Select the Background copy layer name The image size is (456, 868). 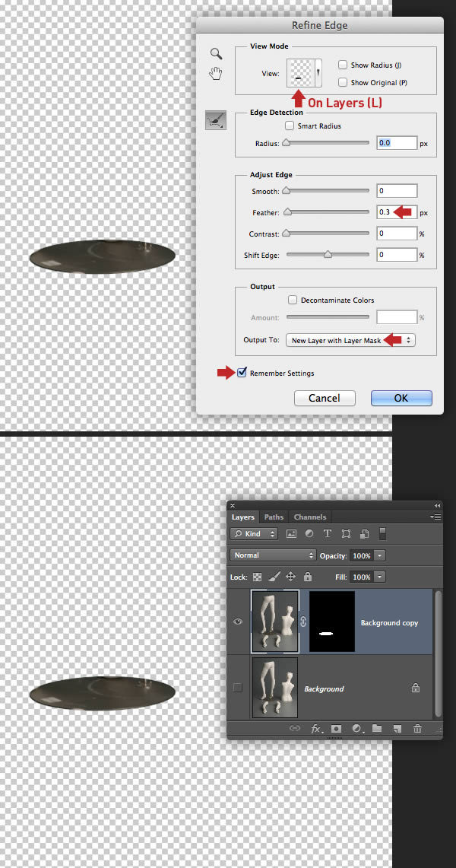coord(390,623)
